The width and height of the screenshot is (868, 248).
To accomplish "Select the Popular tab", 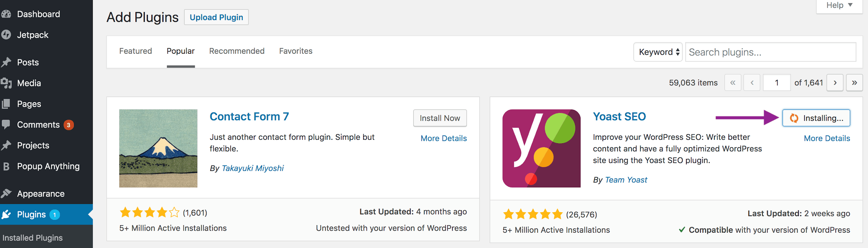I will pyautogui.click(x=181, y=51).
